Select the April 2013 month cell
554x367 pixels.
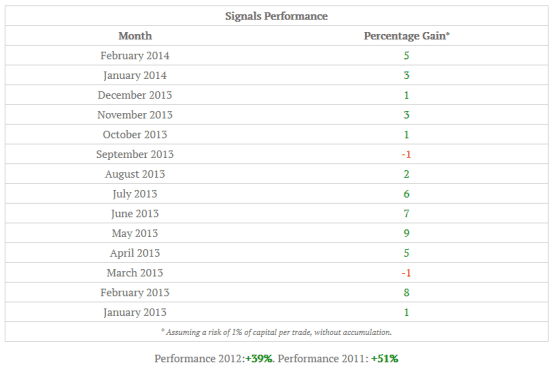135,253
